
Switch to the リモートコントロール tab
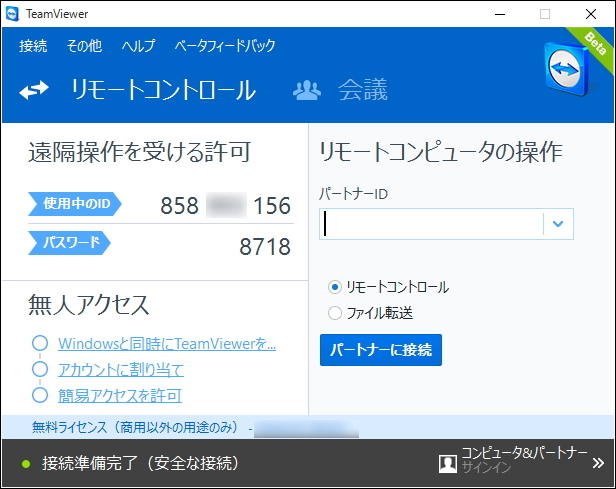point(163,90)
